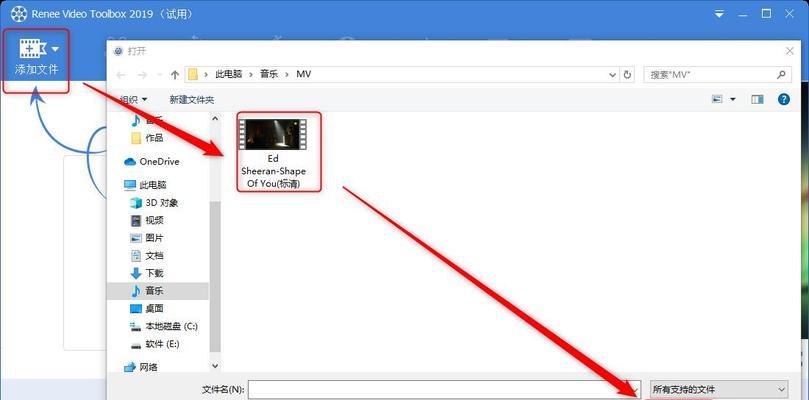Image resolution: width=809 pixels, height=400 pixels.
Task: Close the 打开 dialog
Action: tap(789, 51)
